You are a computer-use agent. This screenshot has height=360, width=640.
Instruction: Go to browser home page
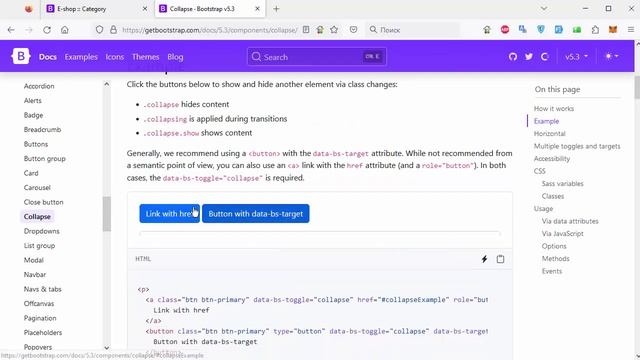[64, 30]
